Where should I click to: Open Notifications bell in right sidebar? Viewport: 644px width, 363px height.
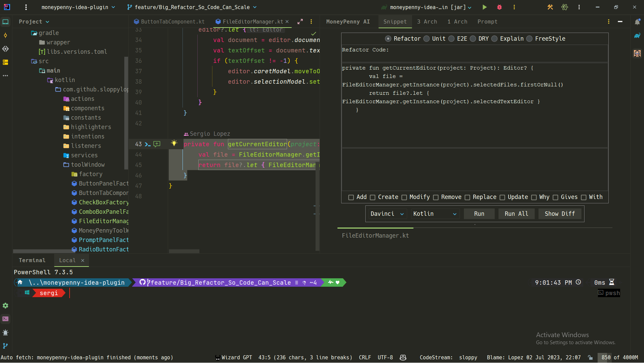click(637, 22)
